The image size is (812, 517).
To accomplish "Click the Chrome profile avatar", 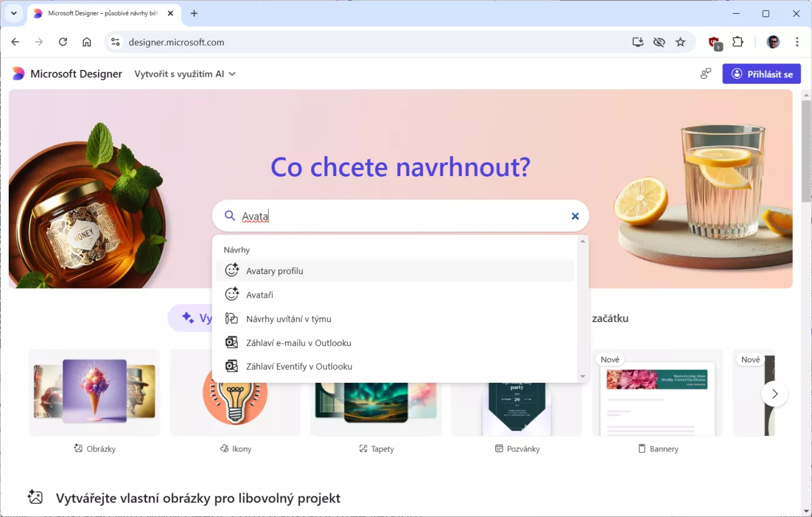I will [773, 42].
